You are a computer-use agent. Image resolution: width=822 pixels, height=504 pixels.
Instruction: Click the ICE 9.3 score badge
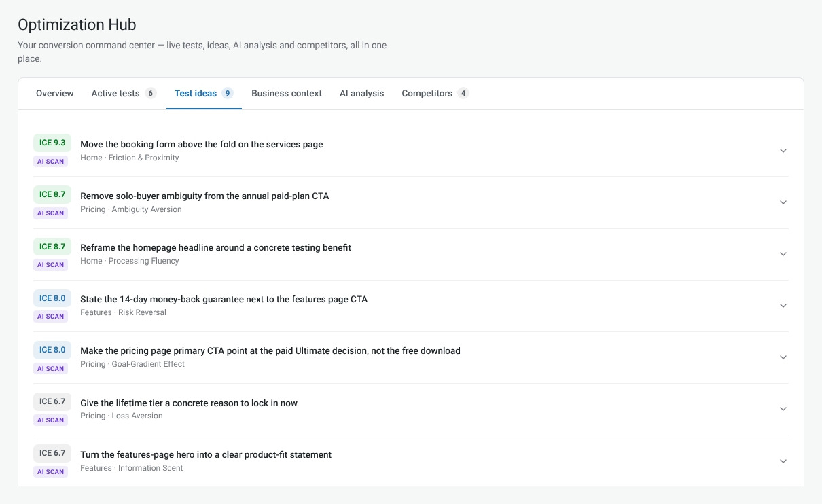(x=52, y=143)
